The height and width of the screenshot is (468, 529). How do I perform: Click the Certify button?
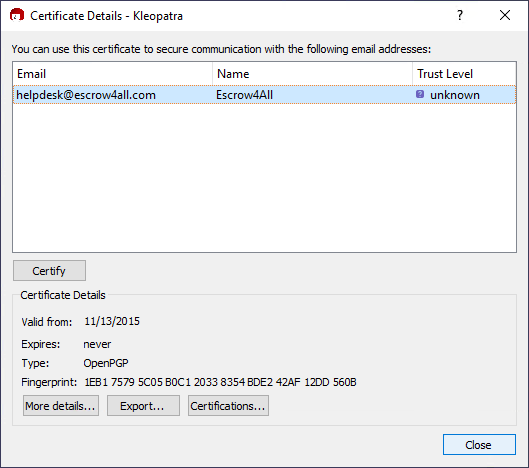click(x=49, y=271)
